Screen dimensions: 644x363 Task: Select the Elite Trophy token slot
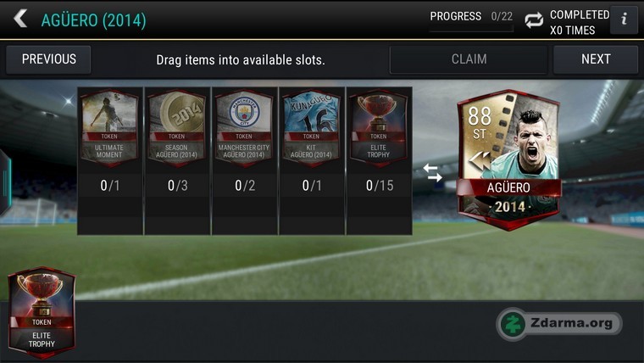[x=378, y=128]
